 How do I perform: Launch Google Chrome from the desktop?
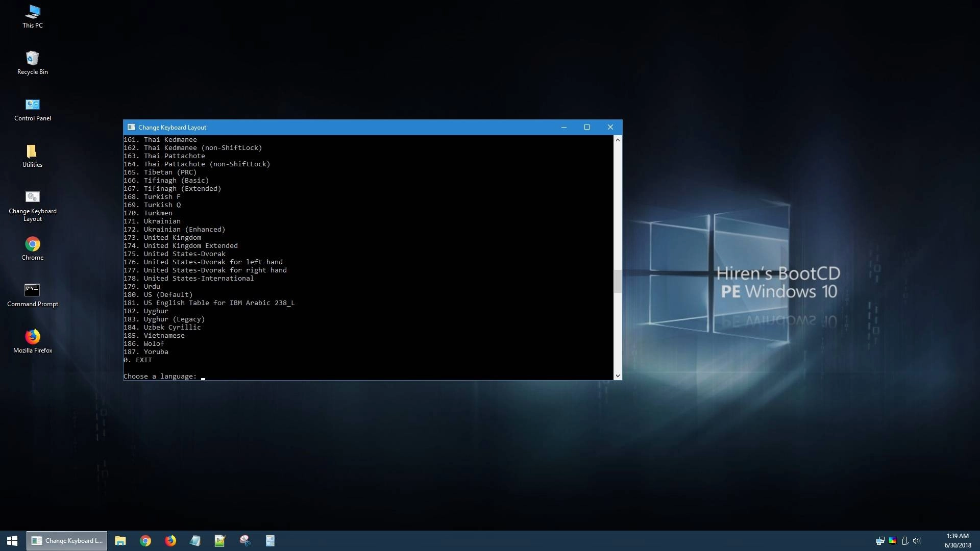(32, 244)
